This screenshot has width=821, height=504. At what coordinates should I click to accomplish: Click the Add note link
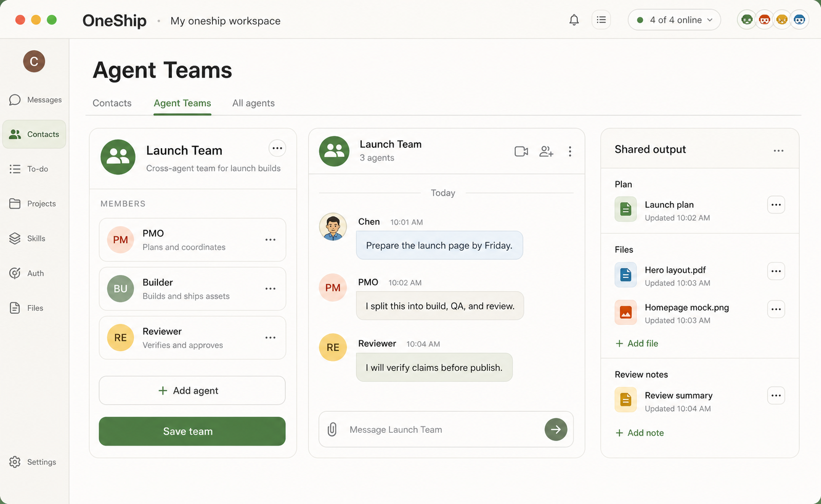(639, 433)
